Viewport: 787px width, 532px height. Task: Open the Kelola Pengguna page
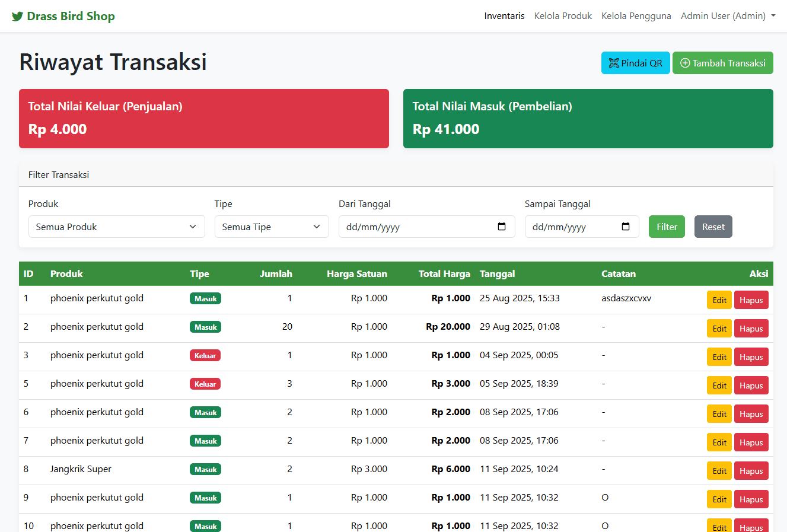click(636, 16)
